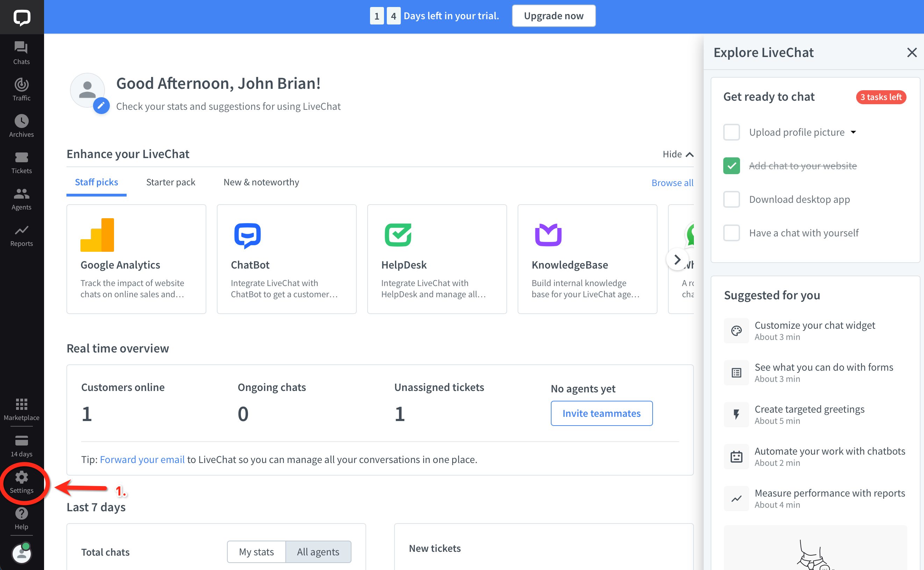Collapse Enhance your LiveChat with Hide
924x570 pixels.
(677, 154)
